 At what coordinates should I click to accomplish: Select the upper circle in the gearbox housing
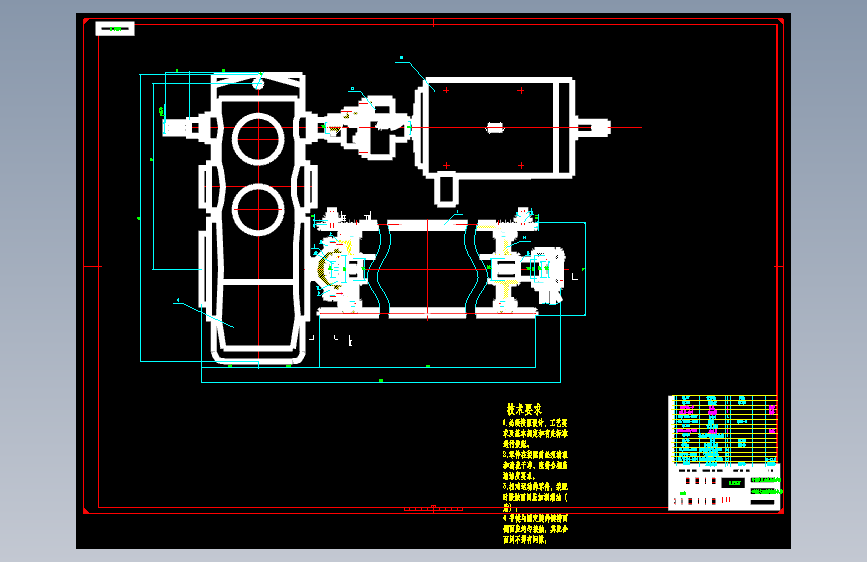pos(258,139)
